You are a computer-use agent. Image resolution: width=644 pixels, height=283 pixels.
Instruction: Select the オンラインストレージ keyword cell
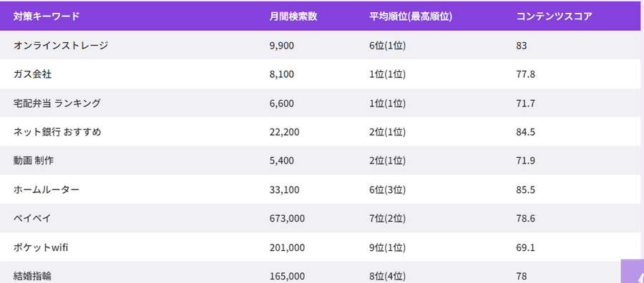(61, 46)
